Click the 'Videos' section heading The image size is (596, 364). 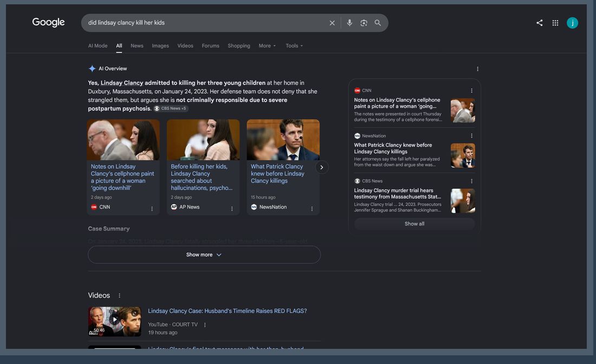pyautogui.click(x=99, y=295)
